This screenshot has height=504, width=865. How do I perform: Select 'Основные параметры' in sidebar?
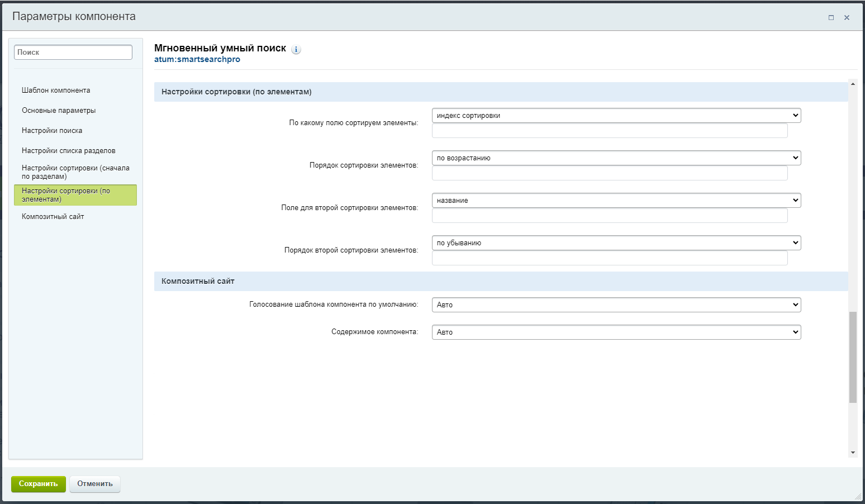(59, 111)
